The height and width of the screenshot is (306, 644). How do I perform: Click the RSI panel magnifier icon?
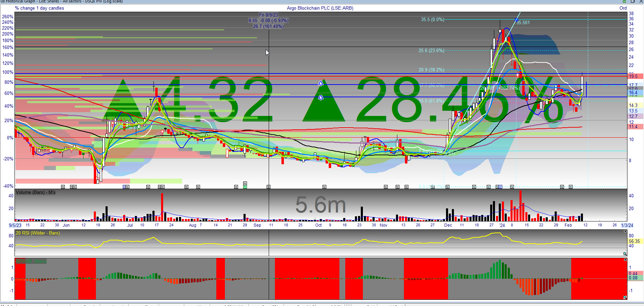tap(625, 254)
